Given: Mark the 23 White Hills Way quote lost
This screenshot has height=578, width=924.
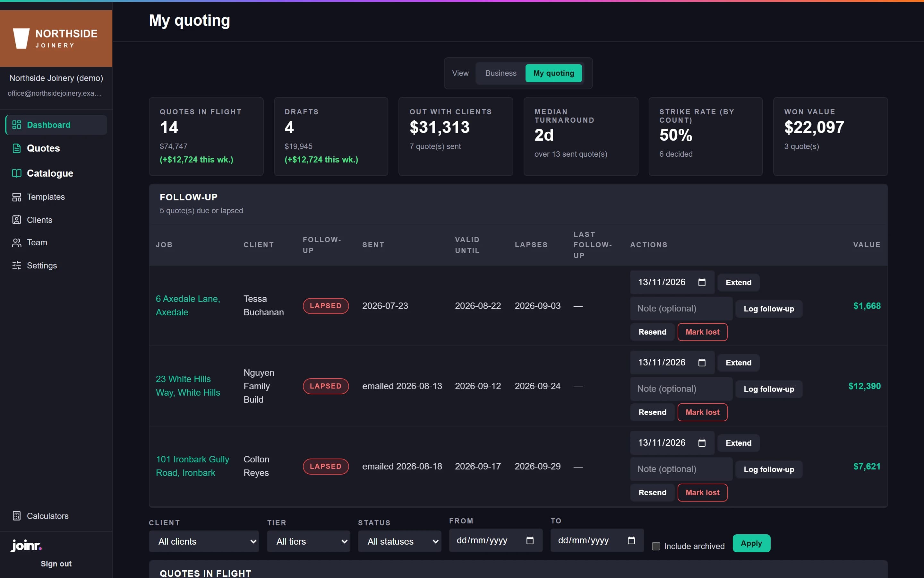Looking at the screenshot, I should coord(702,412).
